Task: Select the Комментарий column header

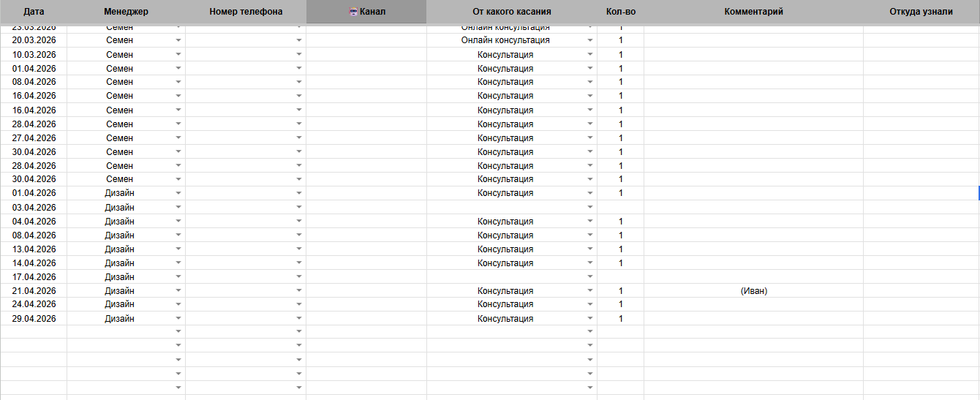Action: click(x=753, y=12)
